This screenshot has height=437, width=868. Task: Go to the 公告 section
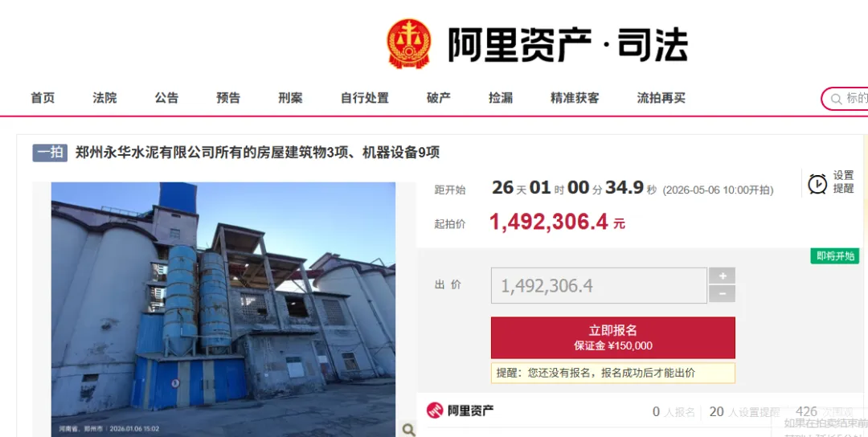[166, 98]
